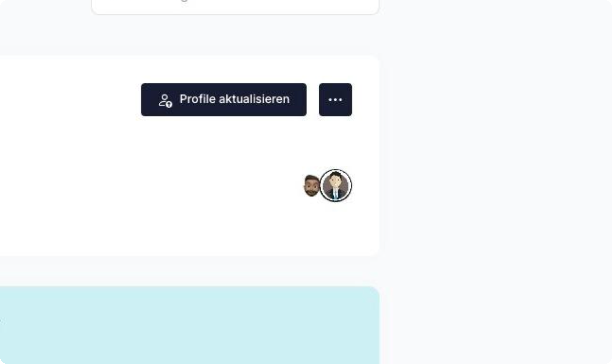The image size is (612, 364).
Task: Open profile of the brown bearded face avatar
Action: click(x=311, y=185)
